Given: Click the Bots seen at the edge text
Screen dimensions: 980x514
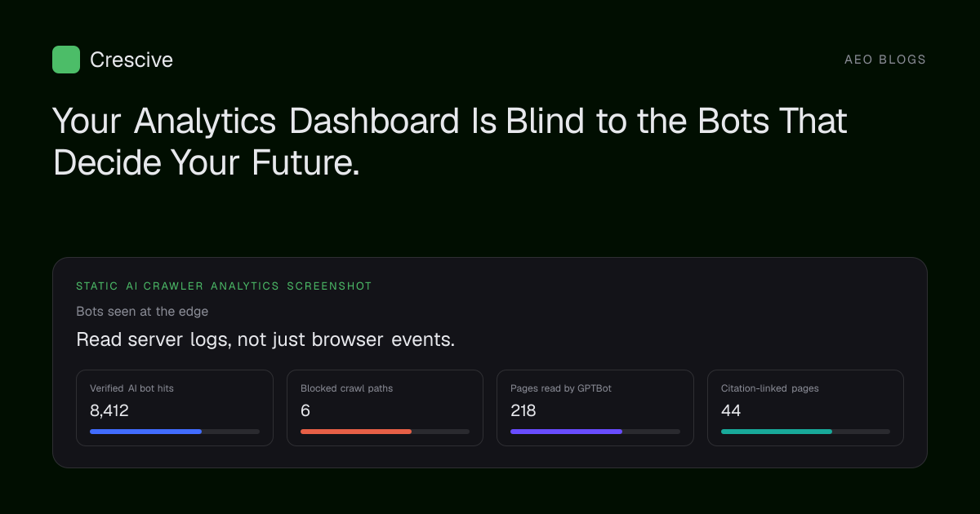Looking at the screenshot, I should (x=142, y=311).
